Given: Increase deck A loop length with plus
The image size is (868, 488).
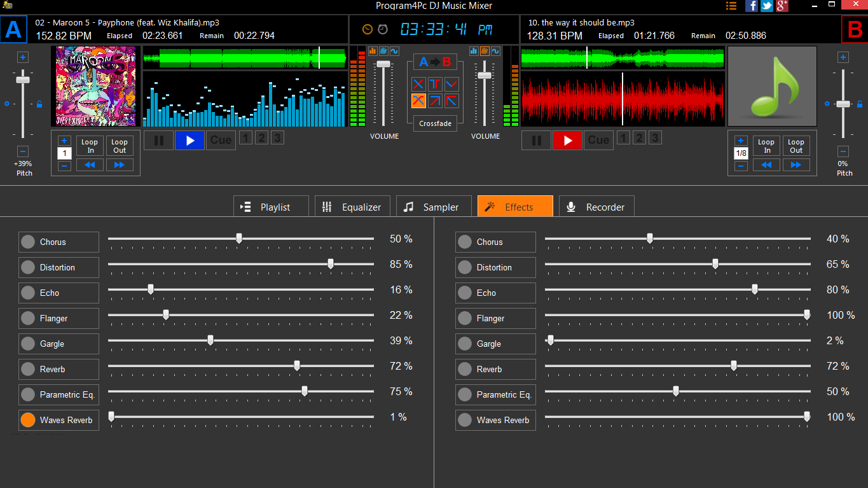Looking at the screenshot, I should (x=64, y=141).
